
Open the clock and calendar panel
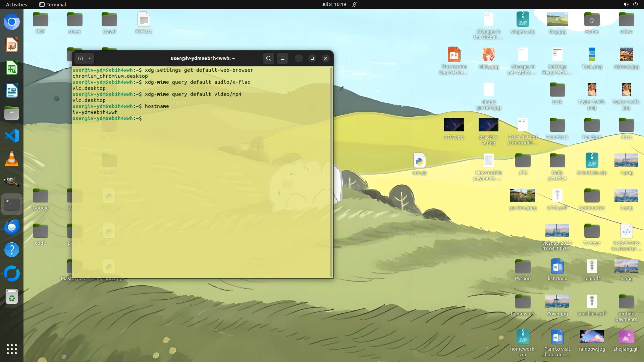tap(333, 4)
